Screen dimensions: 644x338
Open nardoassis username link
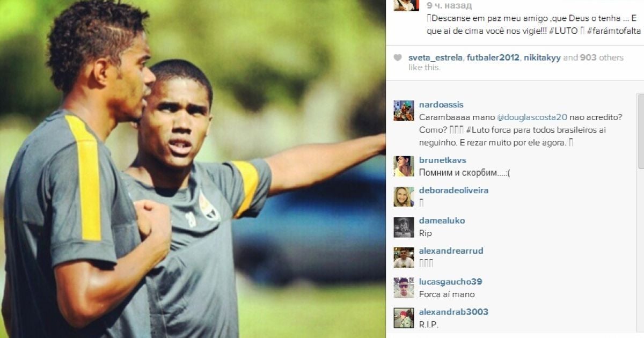coord(441,105)
